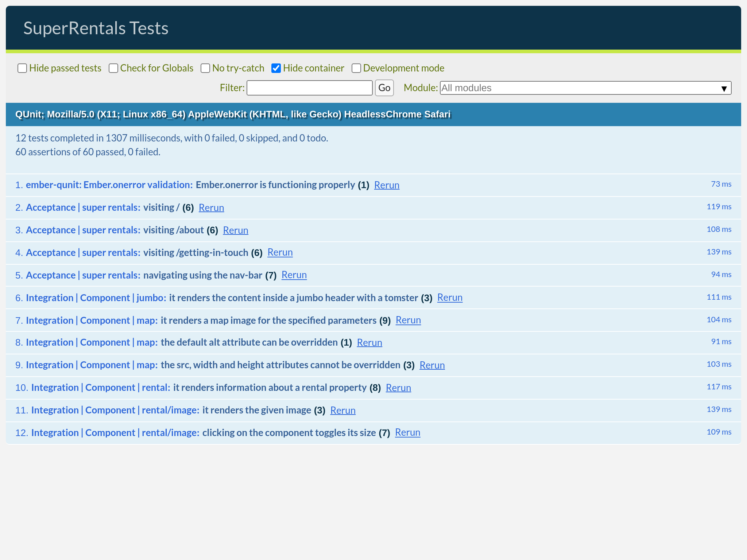Enable No try-catch mode
747x560 pixels.
[205, 68]
